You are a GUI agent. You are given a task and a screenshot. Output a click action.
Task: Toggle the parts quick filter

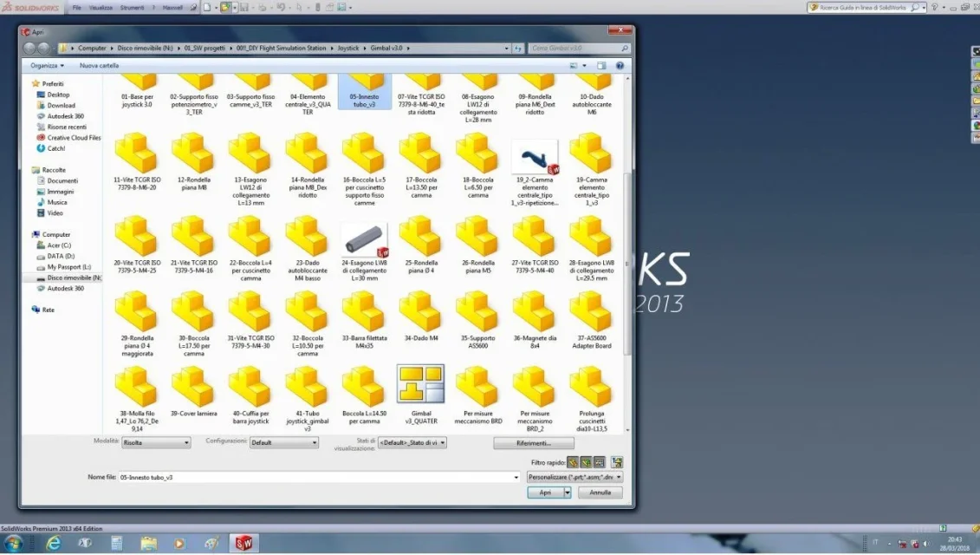coord(573,462)
